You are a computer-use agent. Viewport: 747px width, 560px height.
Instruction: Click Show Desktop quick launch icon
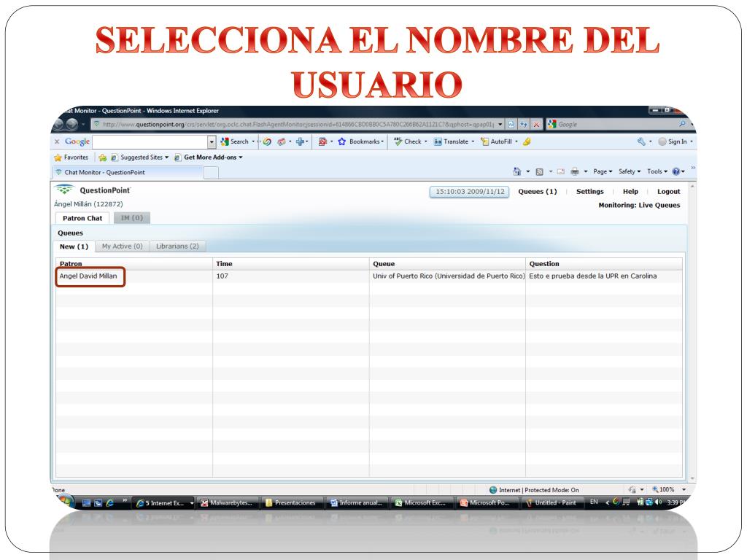[86, 503]
